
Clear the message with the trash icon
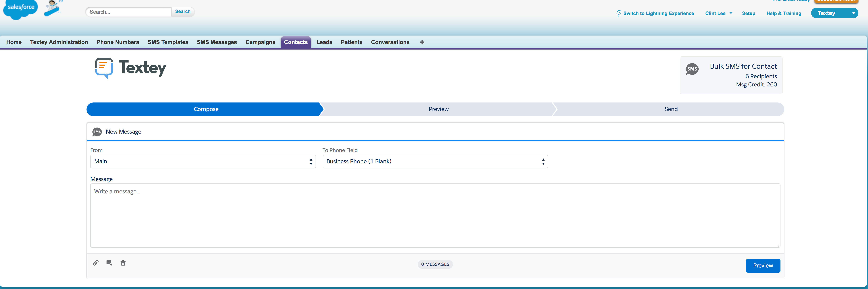click(x=123, y=263)
